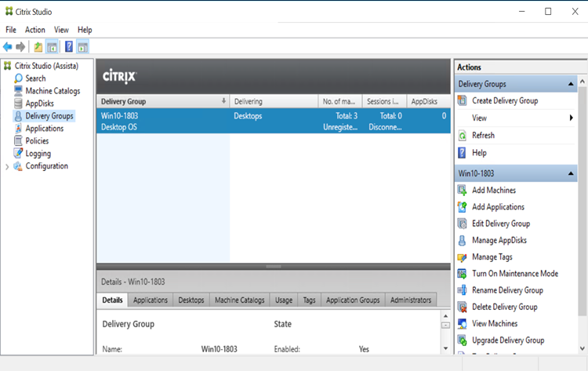Open the Action menu

tap(34, 30)
